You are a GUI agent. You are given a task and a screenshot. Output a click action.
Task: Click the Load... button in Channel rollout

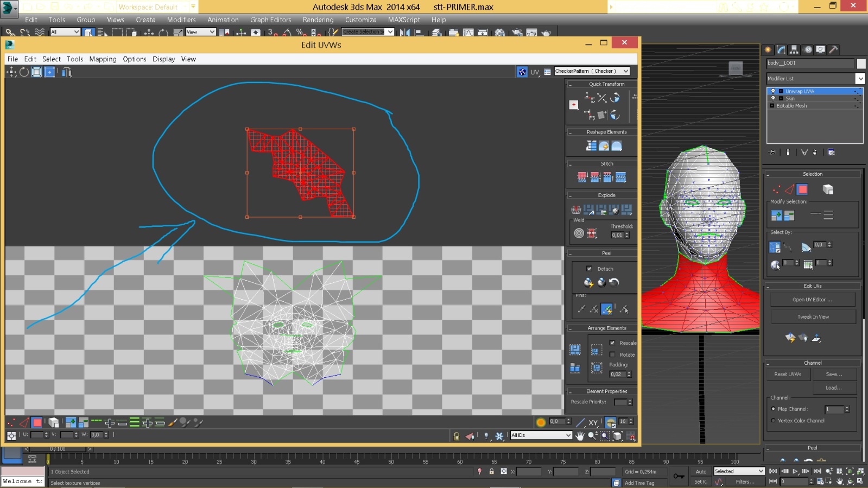(x=834, y=388)
